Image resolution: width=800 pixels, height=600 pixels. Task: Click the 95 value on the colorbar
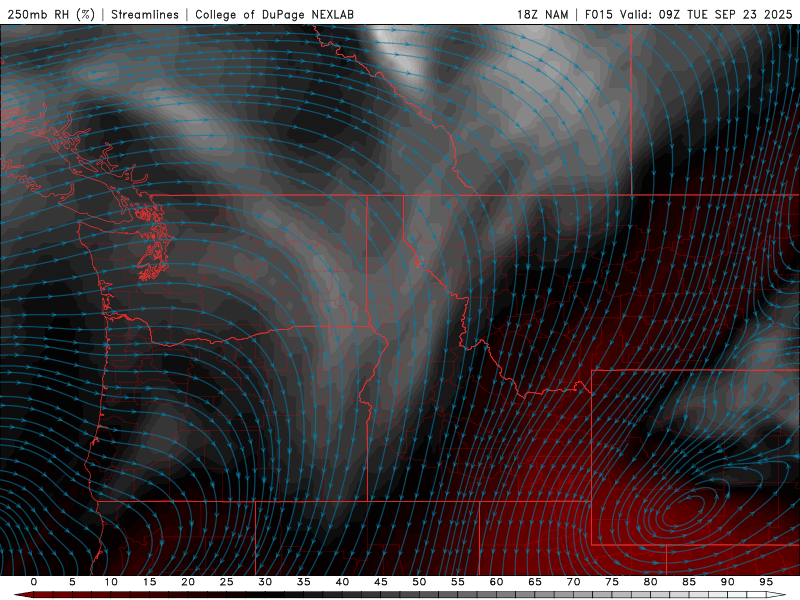[x=766, y=582]
